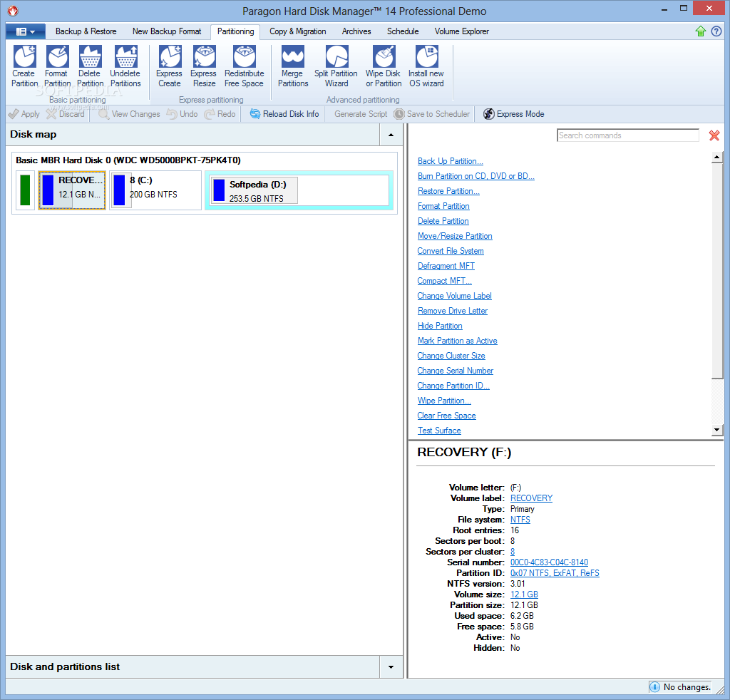Click the Test Surface link
The height and width of the screenshot is (700, 730).
click(439, 431)
